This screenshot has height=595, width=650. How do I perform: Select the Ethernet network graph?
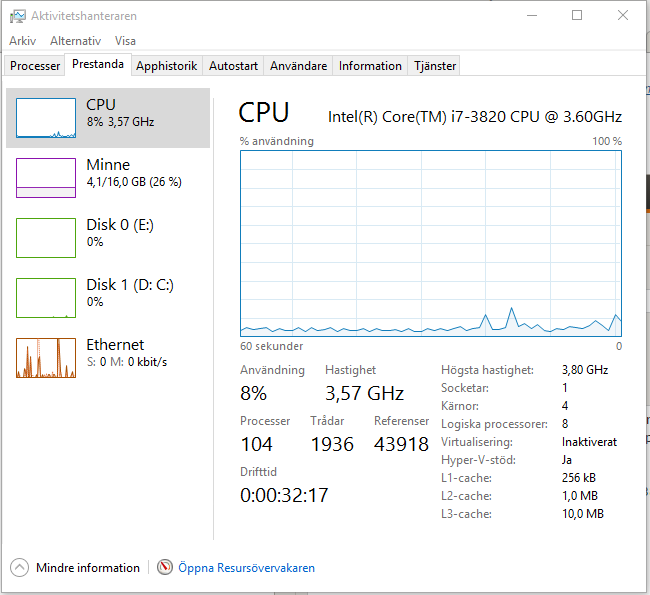(x=46, y=358)
